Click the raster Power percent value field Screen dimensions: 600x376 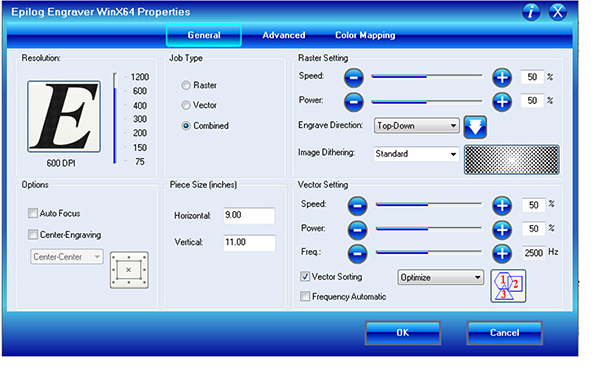(532, 101)
